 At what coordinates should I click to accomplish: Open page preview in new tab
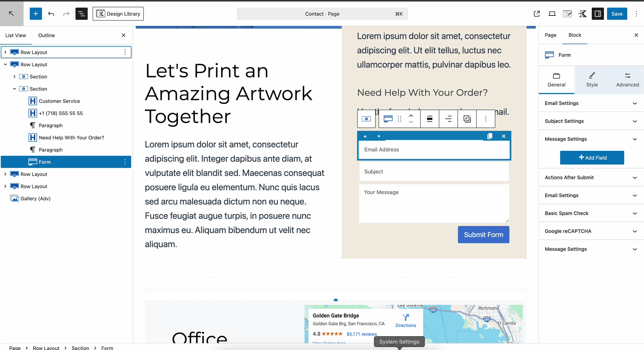[536, 14]
